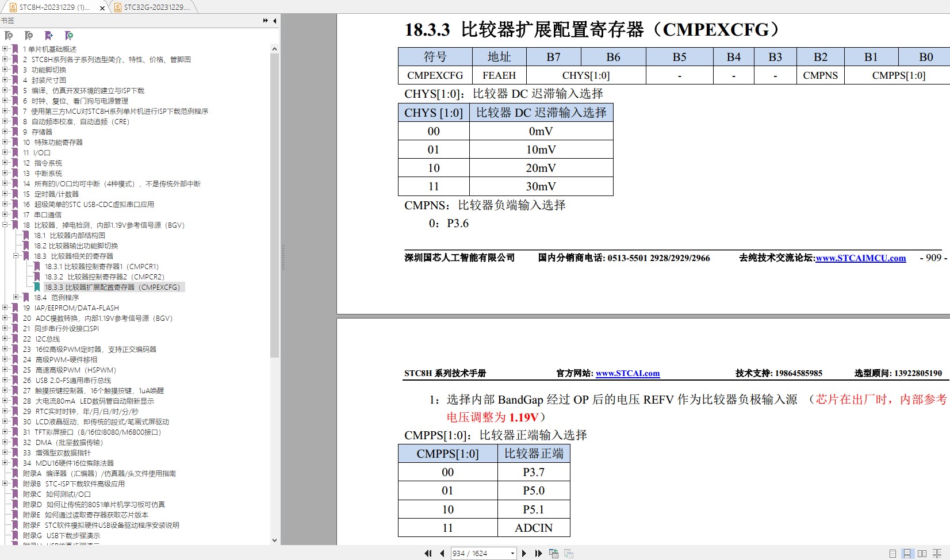Switch to facing two-page view
Image resolution: width=950 pixels, height=560 pixels.
[922, 554]
